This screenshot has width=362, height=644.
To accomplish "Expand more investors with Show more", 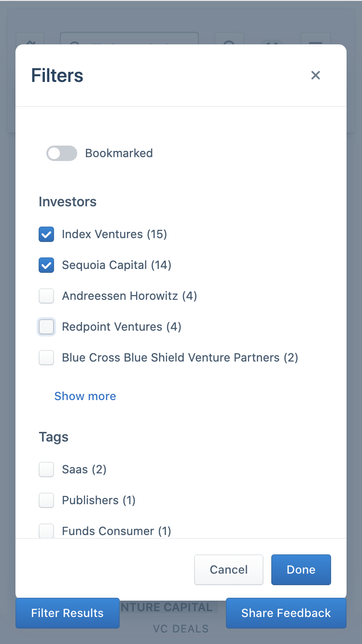I will click(85, 396).
